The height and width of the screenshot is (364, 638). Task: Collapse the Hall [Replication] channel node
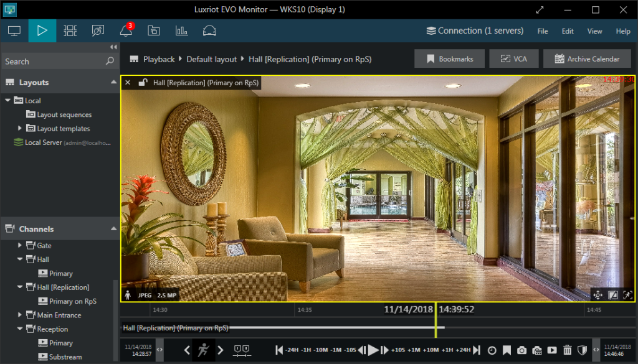coord(19,287)
